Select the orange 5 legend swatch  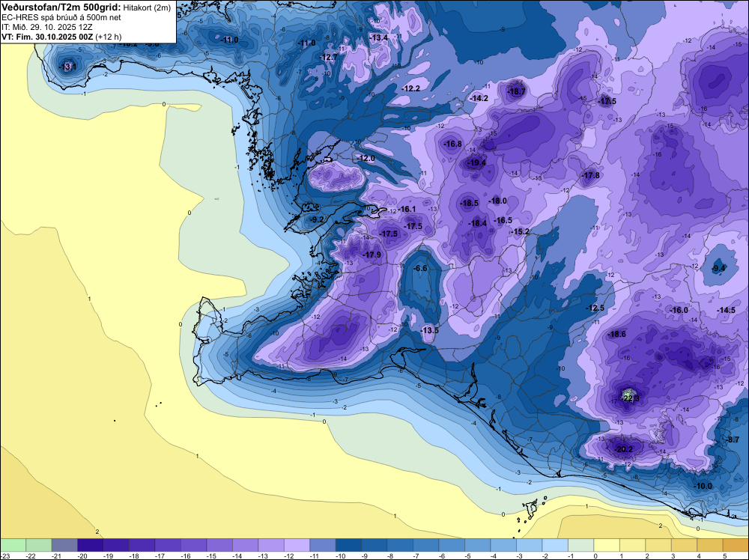[x=736, y=545]
